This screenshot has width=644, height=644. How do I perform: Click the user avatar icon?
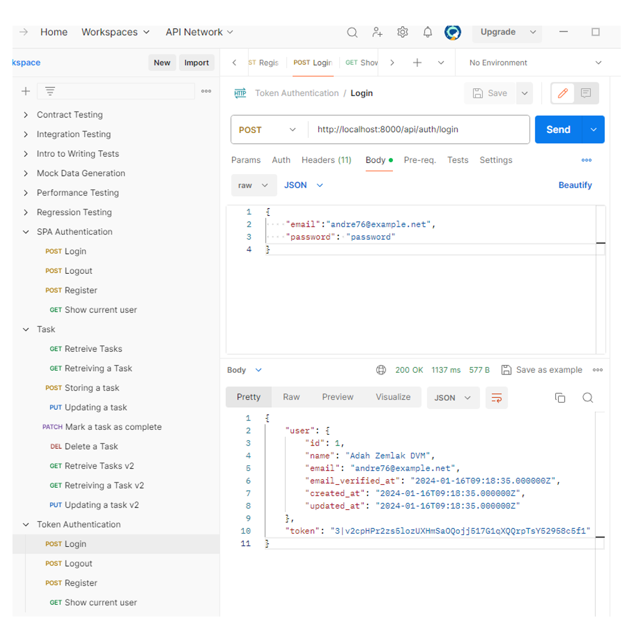click(453, 32)
